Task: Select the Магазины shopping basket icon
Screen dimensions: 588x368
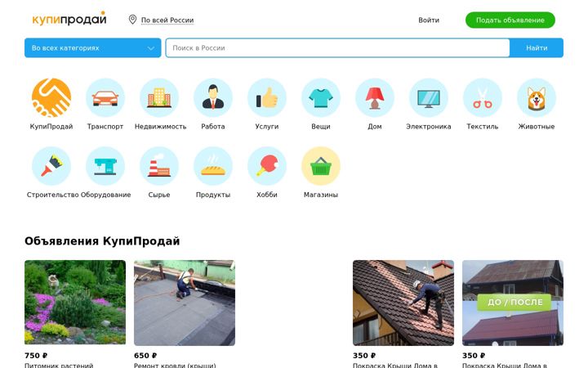Action: click(x=321, y=166)
